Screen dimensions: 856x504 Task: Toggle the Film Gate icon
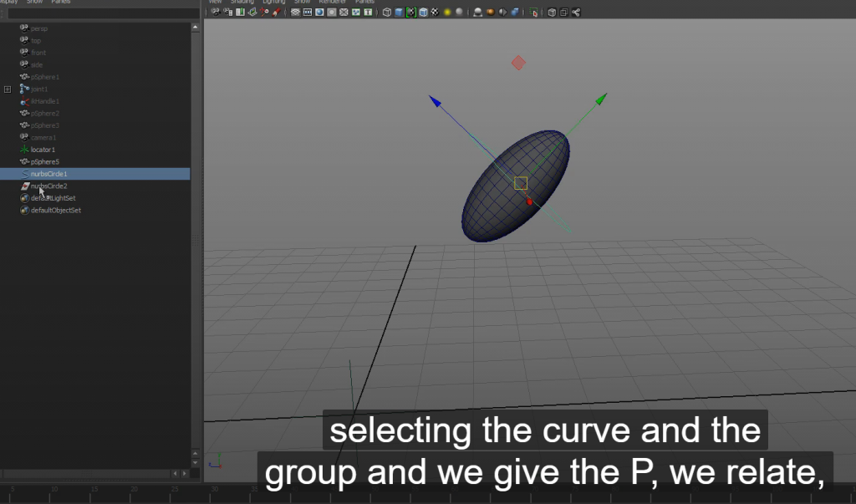click(308, 12)
